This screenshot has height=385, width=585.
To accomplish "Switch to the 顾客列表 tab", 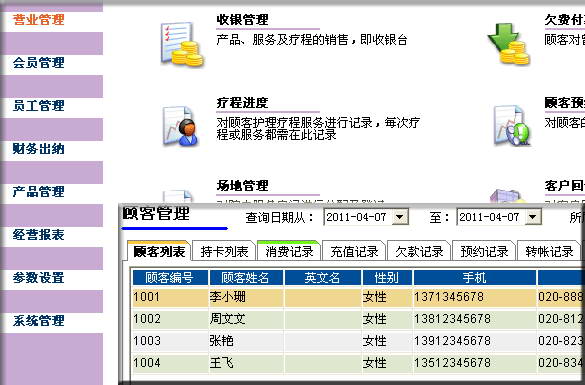I will coord(159,251).
